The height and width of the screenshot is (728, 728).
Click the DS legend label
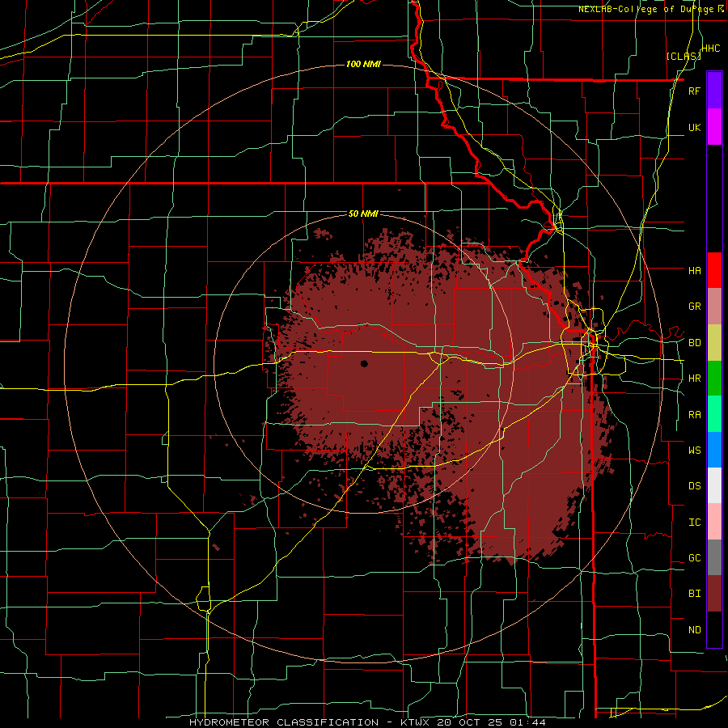pos(694,486)
